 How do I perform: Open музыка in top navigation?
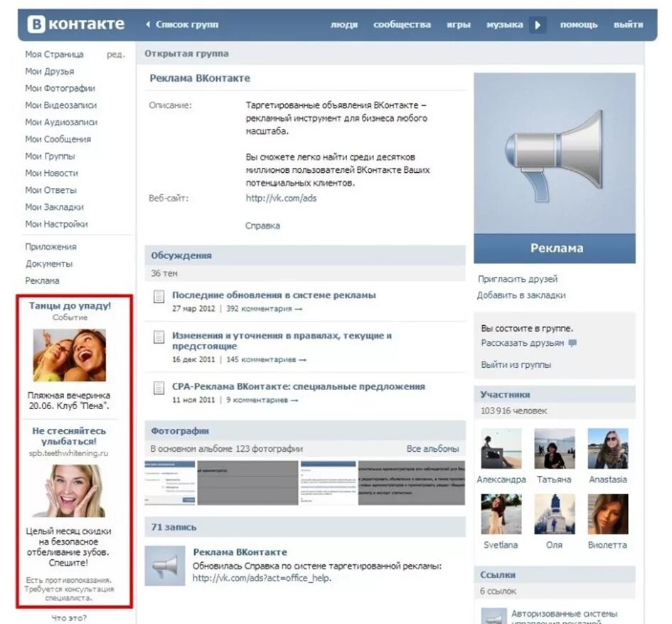(x=504, y=24)
